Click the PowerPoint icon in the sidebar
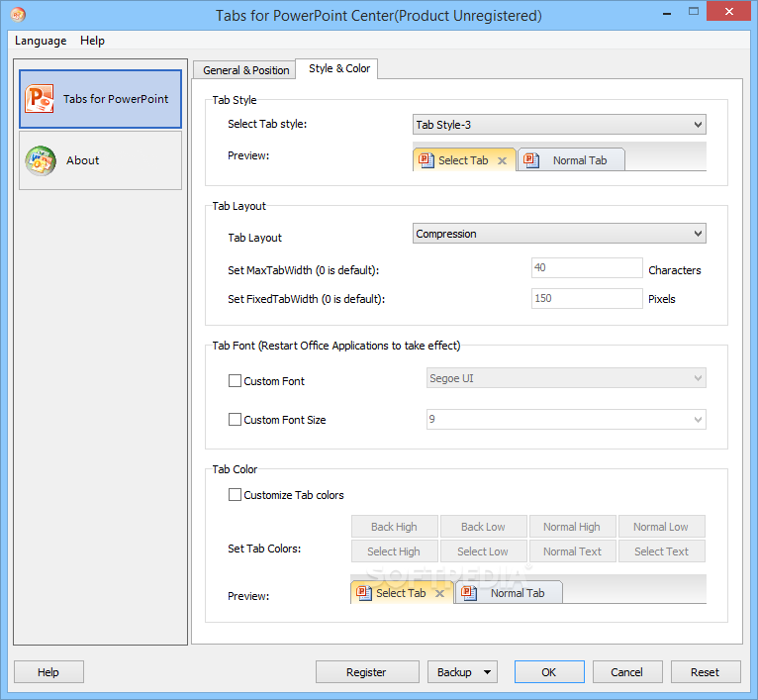 click(x=40, y=99)
